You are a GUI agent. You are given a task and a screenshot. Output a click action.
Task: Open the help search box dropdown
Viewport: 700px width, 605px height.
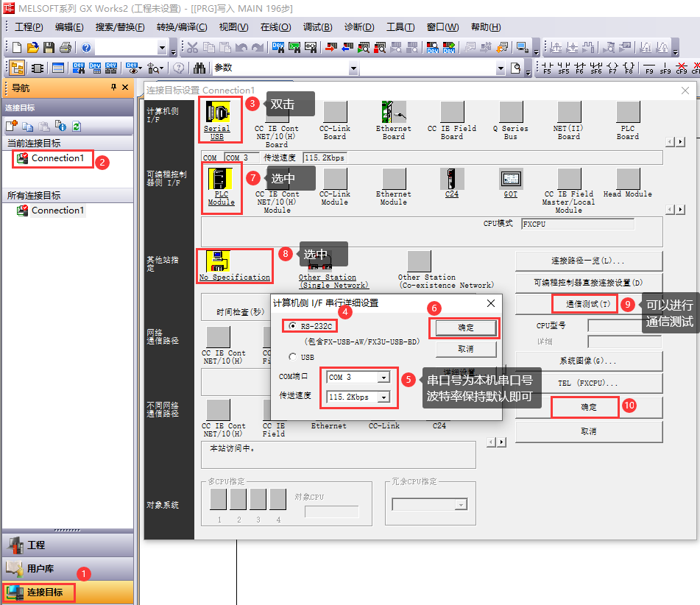click(162, 47)
